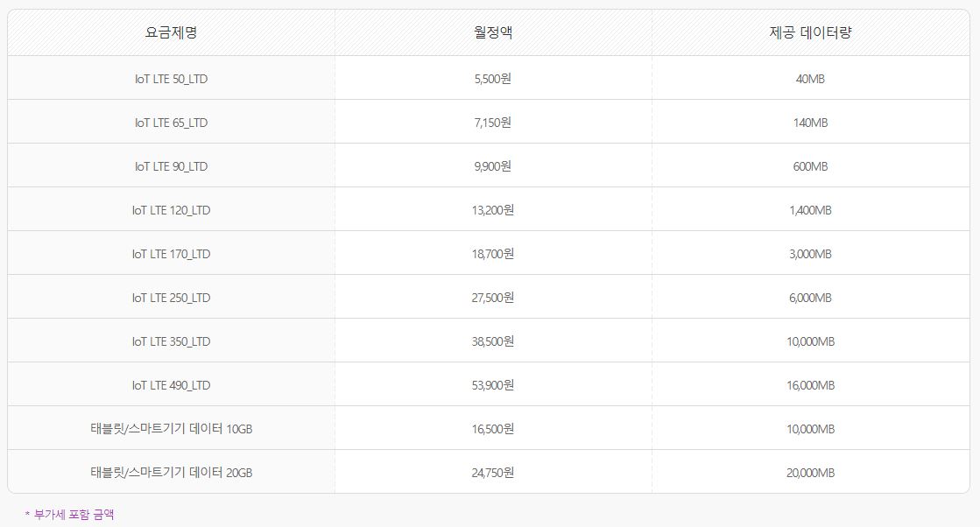This screenshot has width=980, height=527.
Task: Select the IoT LTE 350_LTD plan name
Action: (x=171, y=341)
